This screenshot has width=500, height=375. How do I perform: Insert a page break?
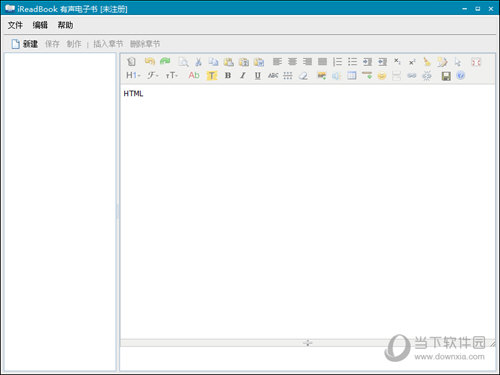click(396, 76)
